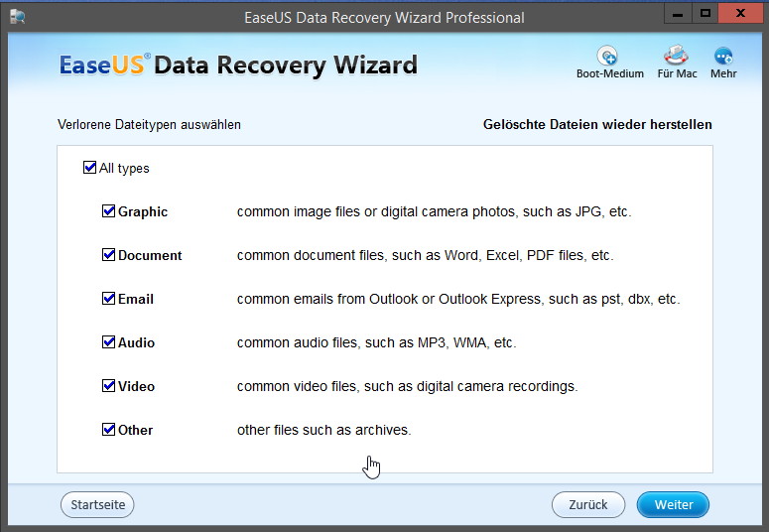Maximize the EaseUS window
The image size is (769, 532).
click(705, 13)
